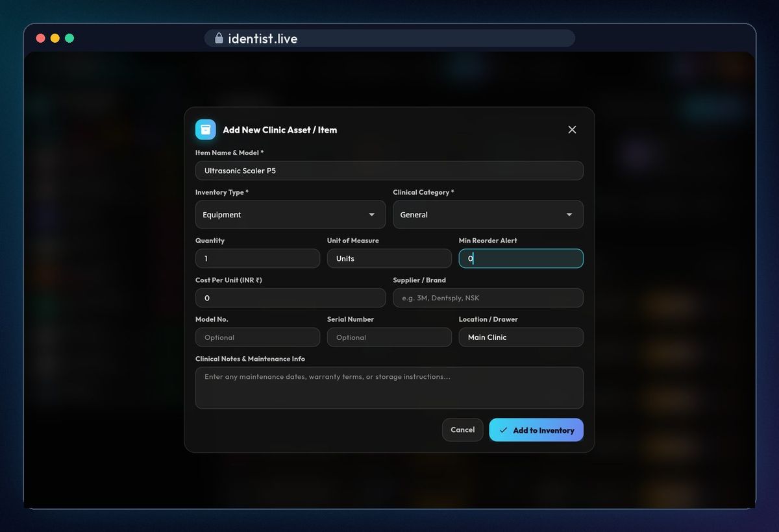Click the Cost Per Unit field

(290, 298)
